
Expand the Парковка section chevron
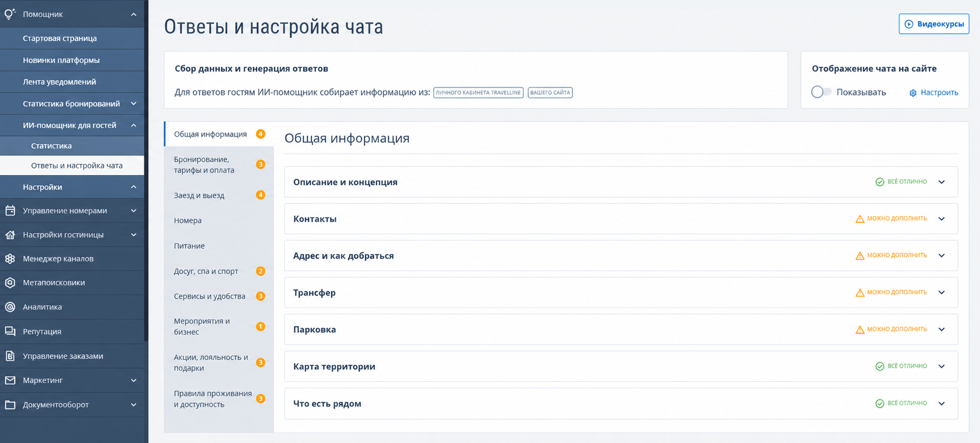(941, 330)
